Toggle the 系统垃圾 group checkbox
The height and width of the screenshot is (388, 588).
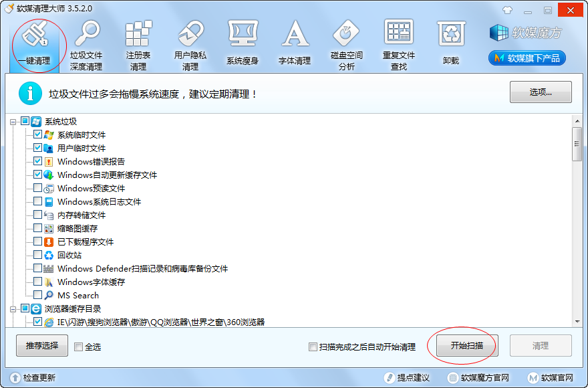(x=25, y=121)
